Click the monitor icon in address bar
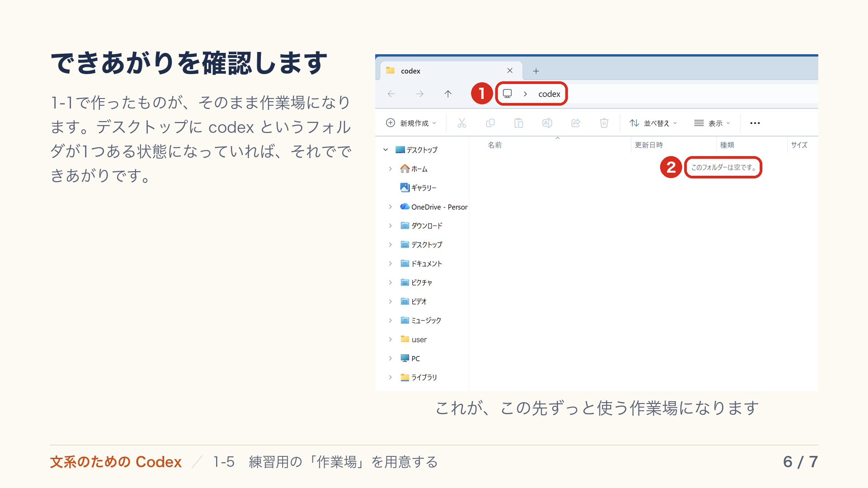 507,94
